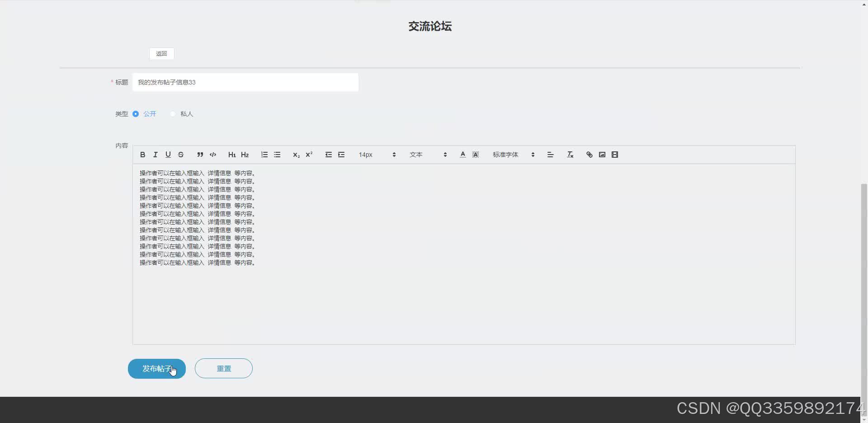Click the 返回 back button
The image size is (868, 423).
[x=161, y=54]
